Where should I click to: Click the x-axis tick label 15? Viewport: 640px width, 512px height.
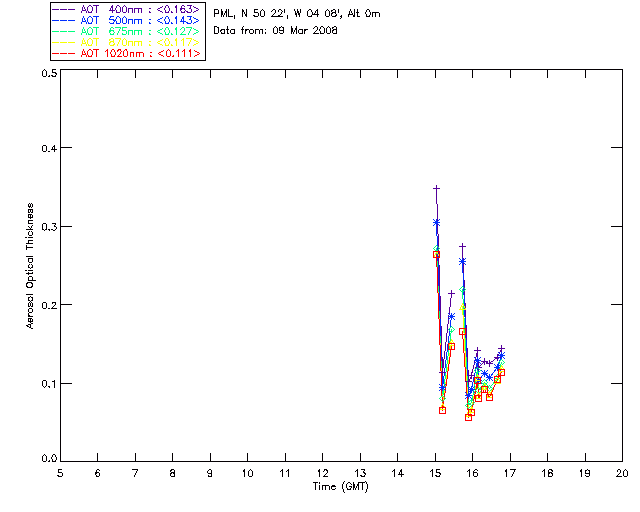(x=435, y=473)
